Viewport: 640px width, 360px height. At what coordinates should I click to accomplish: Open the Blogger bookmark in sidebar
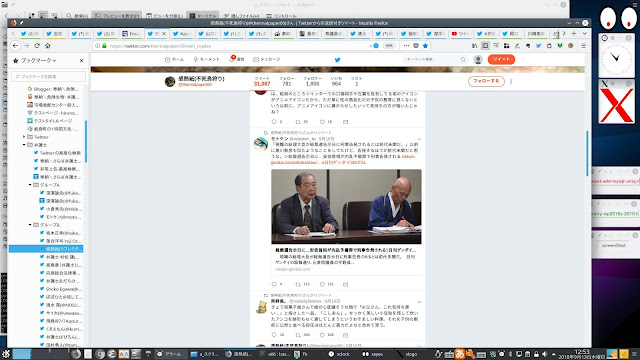point(53,89)
